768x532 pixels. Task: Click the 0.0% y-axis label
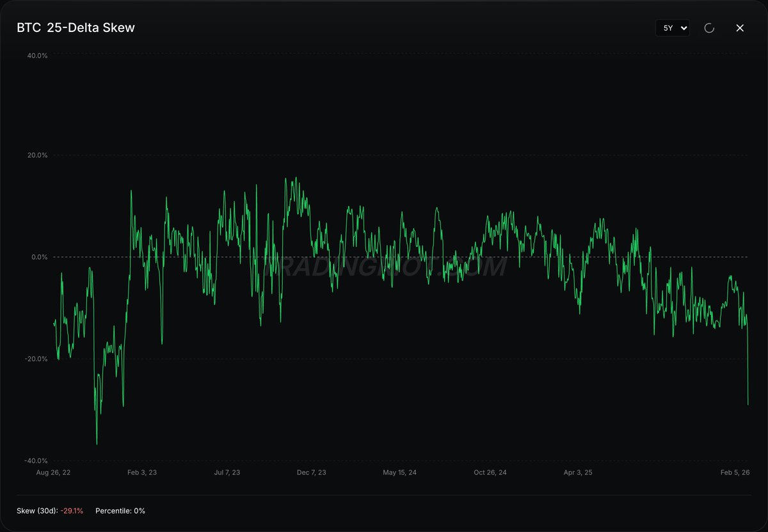click(39, 257)
